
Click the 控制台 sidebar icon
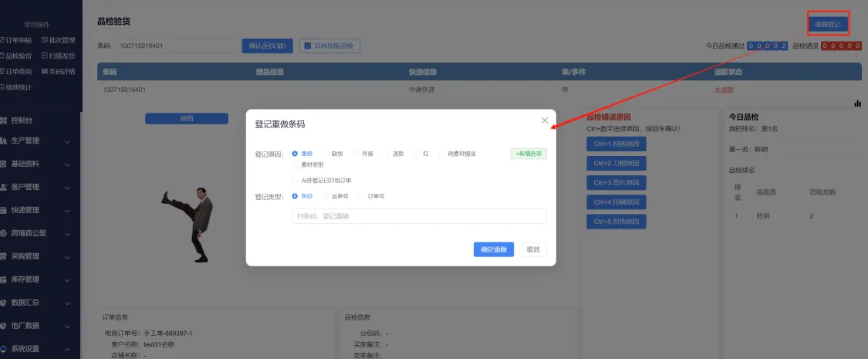[x=5, y=120]
